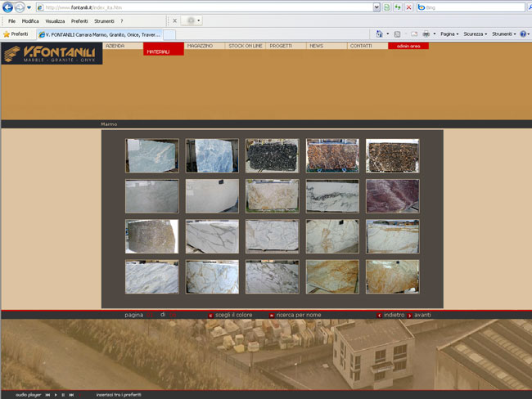Click the red indietro left arrow icon
Image resolution: width=532 pixels, height=399 pixels.
pos(379,316)
